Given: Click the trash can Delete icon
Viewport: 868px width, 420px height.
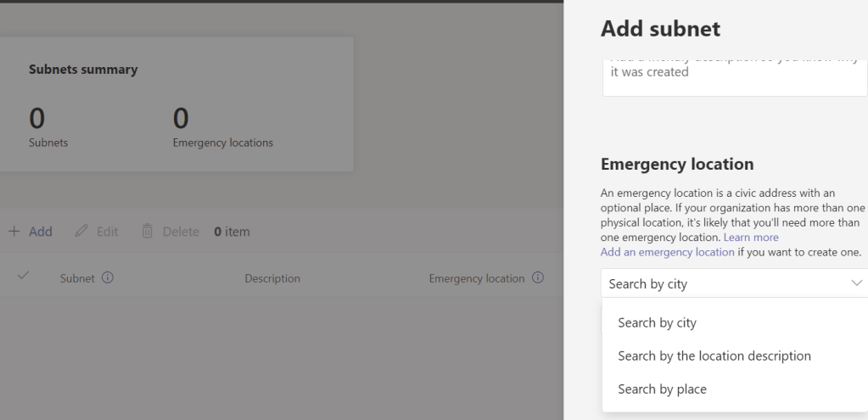Looking at the screenshot, I should [147, 232].
